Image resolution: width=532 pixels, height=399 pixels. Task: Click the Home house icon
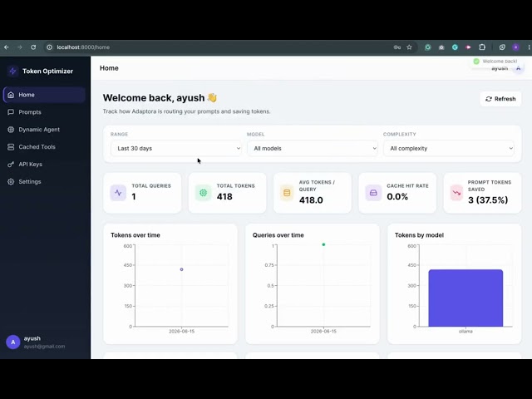point(11,95)
